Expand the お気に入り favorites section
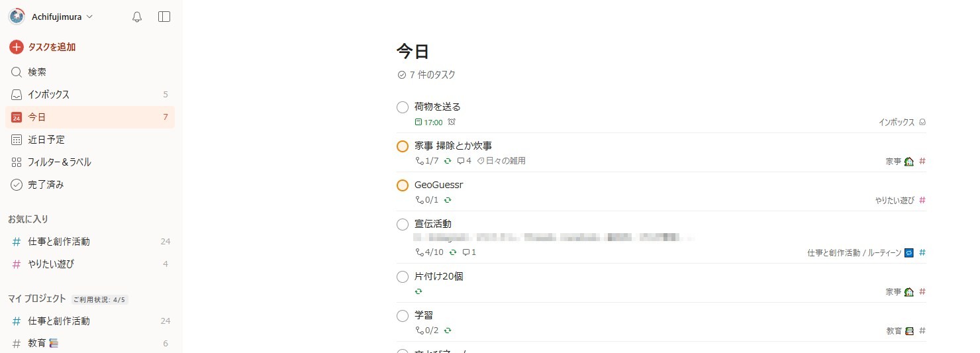The height and width of the screenshot is (353, 980). (x=28, y=219)
